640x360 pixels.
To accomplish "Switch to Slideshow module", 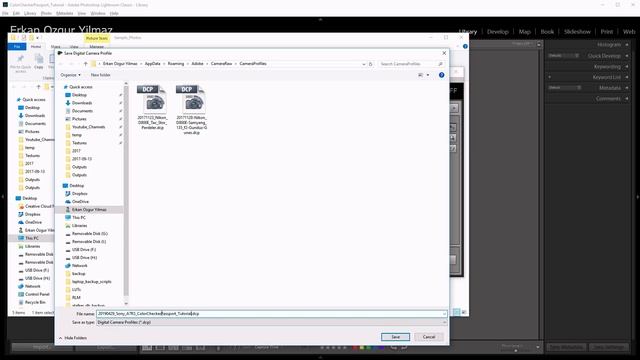I will pyautogui.click(x=577, y=32).
